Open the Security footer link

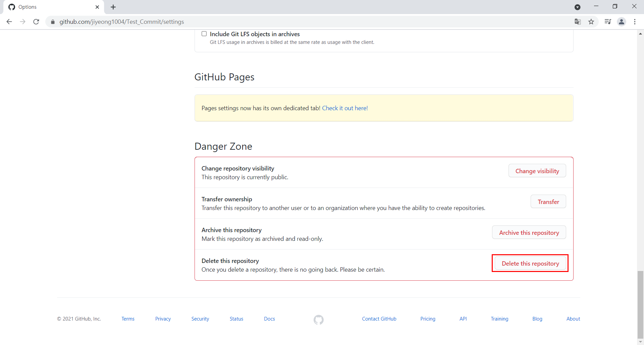coord(200,319)
